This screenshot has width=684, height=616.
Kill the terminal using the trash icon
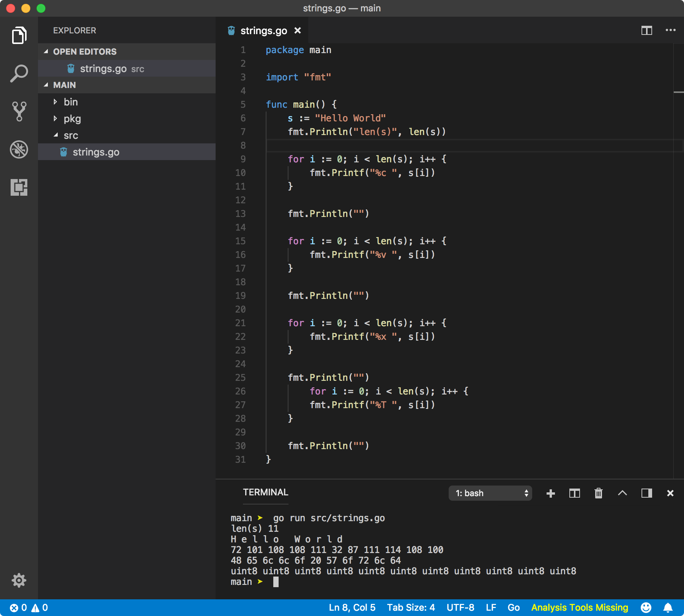point(599,493)
